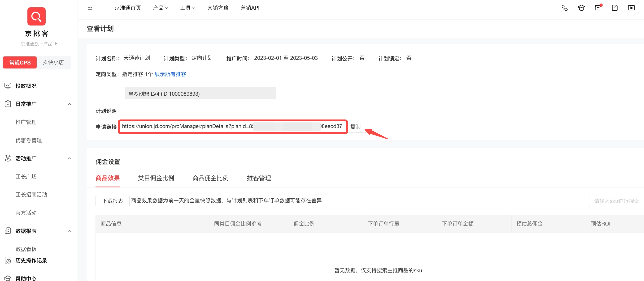The width and height of the screenshot is (644, 281).
Task: Click the 帮助中心 cap icon
Action: pos(8,278)
